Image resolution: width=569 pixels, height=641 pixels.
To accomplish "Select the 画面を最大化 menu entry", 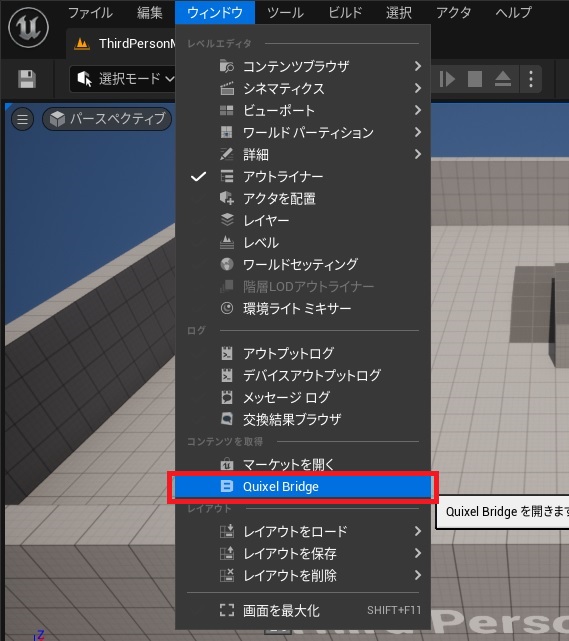I will (x=303, y=610).
